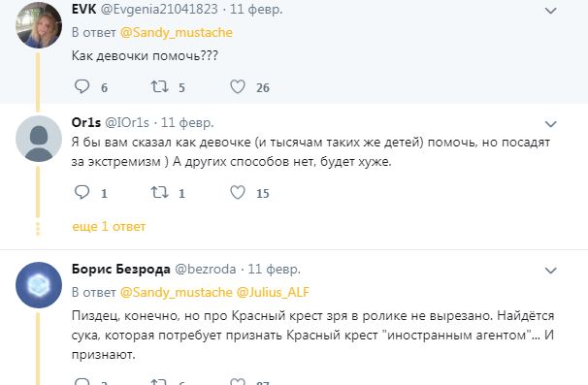Open EVK's profile via display name
The height and width of the screenshot is (385, 588).
tap(84, 9)
